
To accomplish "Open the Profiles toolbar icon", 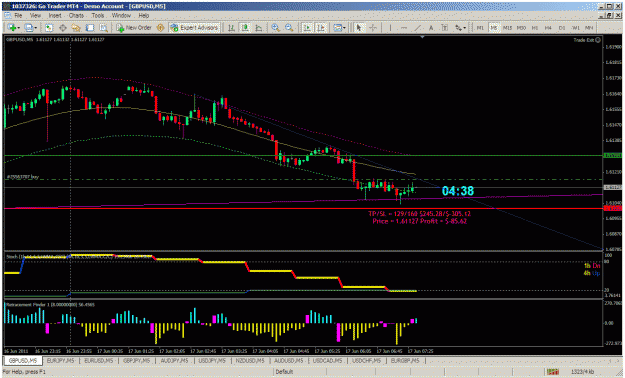I will pos(30,28).
